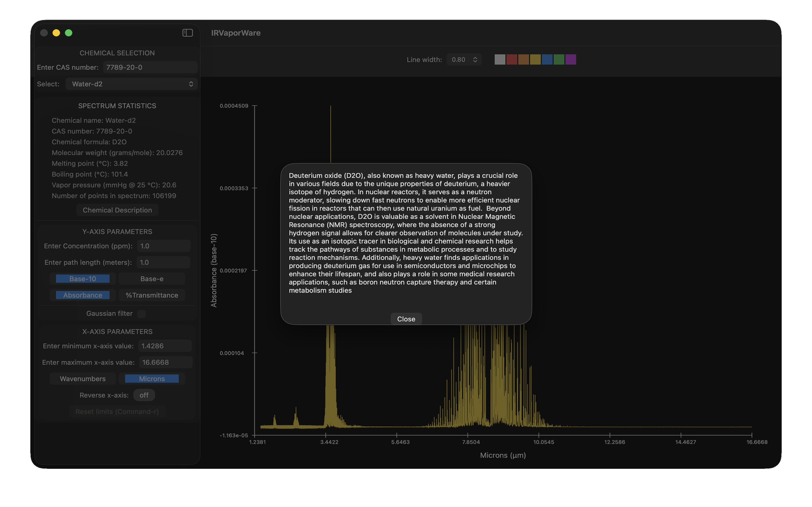The width and height of the screenshot is (812, 507).
Task: Enable the Gaussian filter checkbox
Action: [x=142, y=313]
